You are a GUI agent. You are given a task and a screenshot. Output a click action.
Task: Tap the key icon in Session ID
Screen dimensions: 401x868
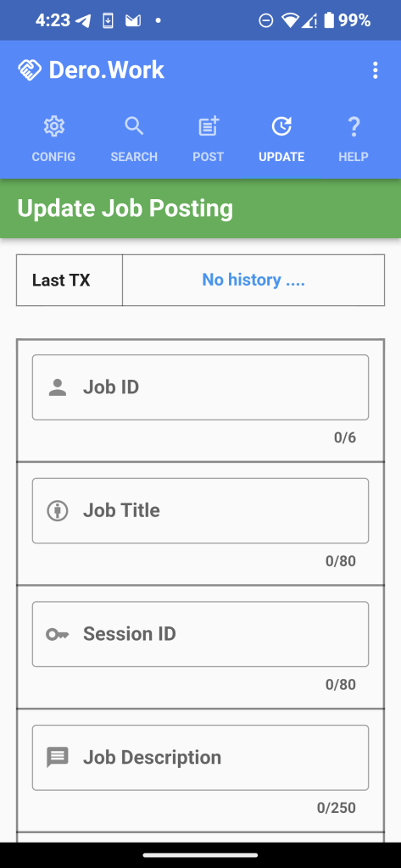click(x=57, y=634)
